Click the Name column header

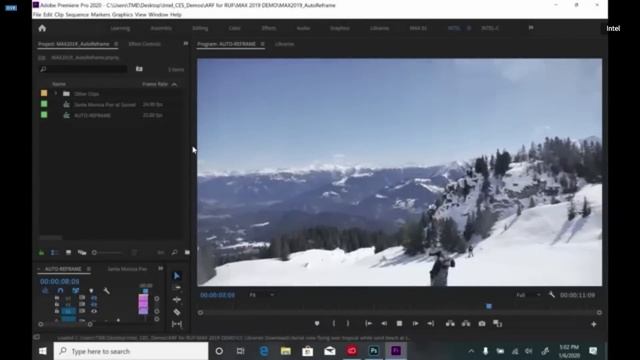click(x=59, y=84)
